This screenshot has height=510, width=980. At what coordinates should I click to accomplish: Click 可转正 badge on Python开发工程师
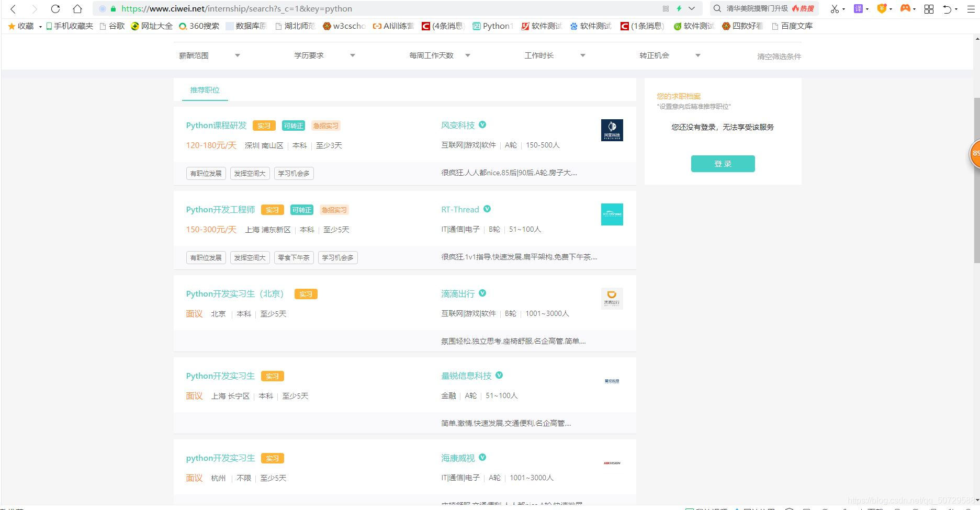(x=301, y=210)
